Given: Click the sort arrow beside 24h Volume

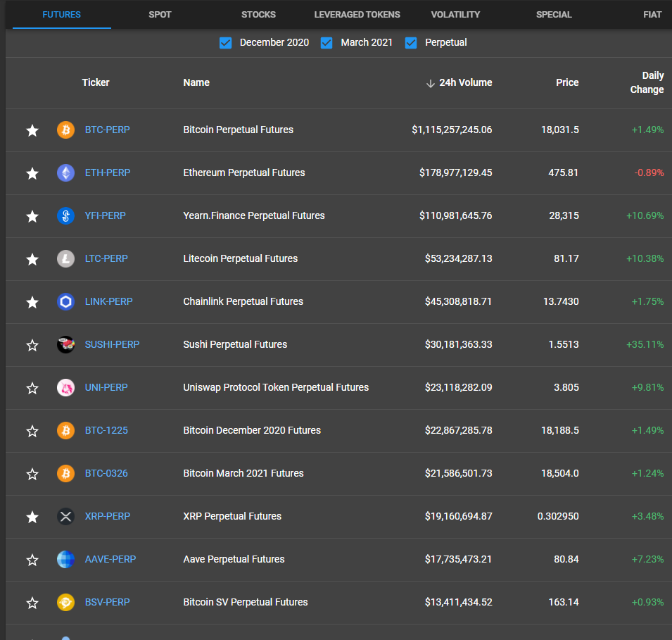Looking at the screenshot, I should (430, 83).
